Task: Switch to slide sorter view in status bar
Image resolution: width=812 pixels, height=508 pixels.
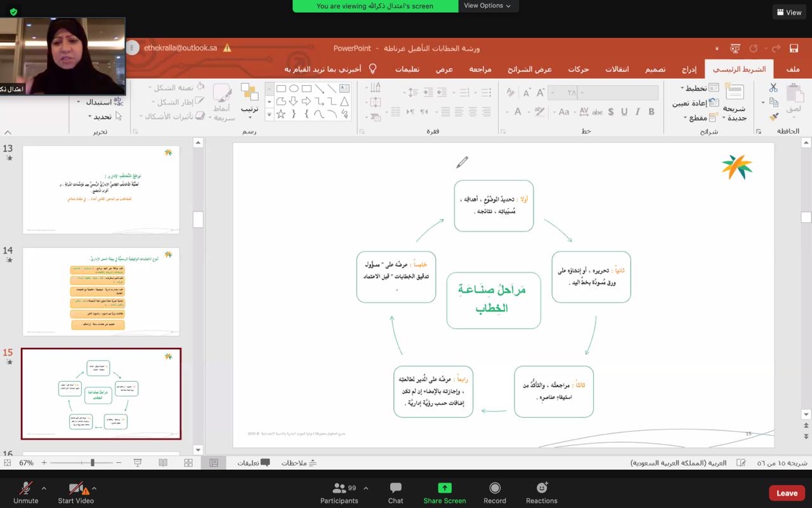Action: click(188, 463)
